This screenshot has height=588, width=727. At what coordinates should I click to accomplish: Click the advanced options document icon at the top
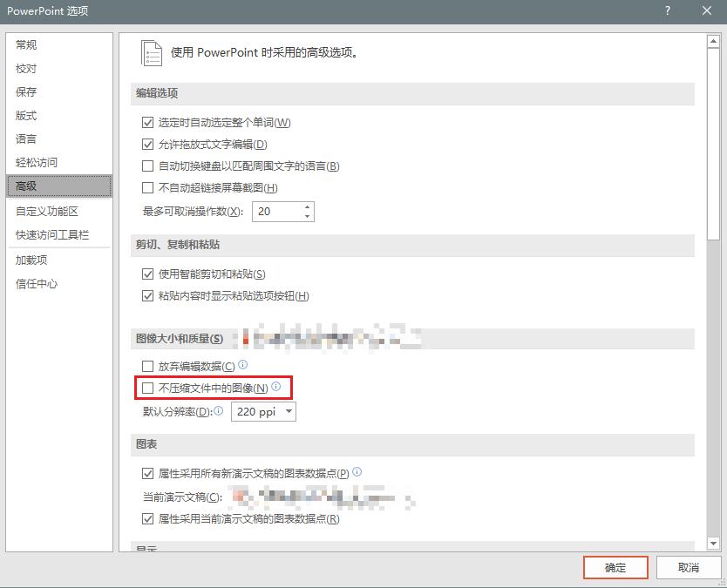[x=153, y=52]
